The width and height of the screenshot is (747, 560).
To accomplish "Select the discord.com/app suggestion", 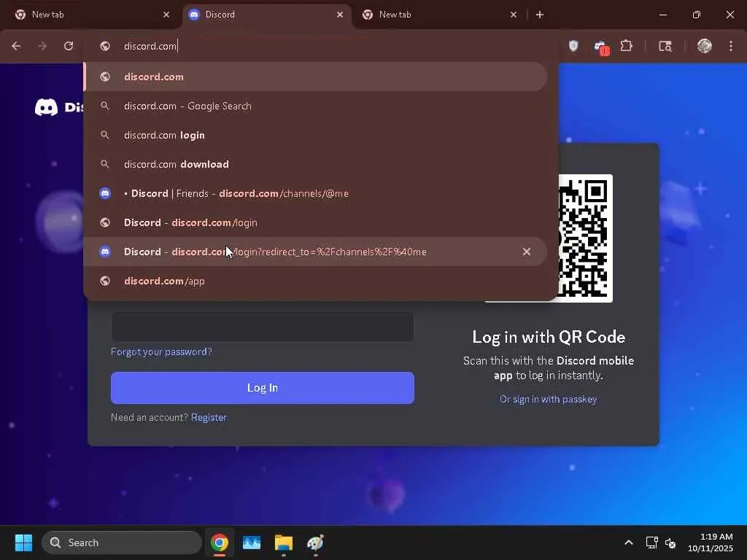I will pos(315,281).
